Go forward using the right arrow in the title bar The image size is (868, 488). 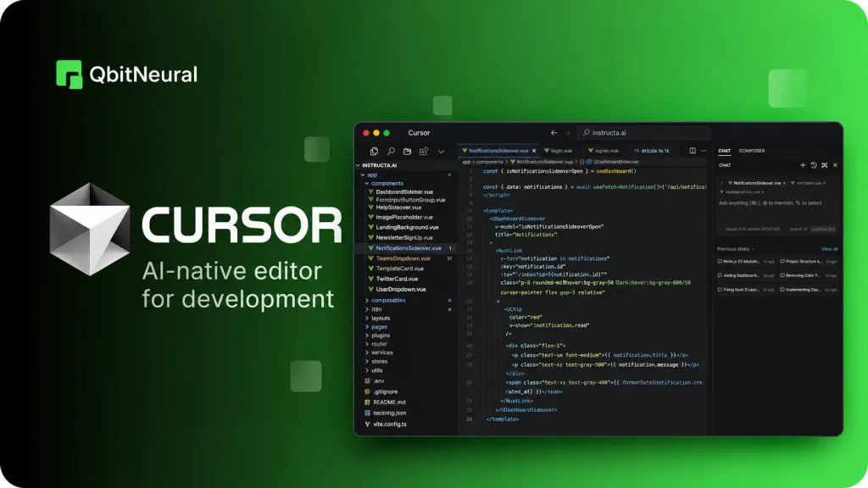(x=567, y=133)
